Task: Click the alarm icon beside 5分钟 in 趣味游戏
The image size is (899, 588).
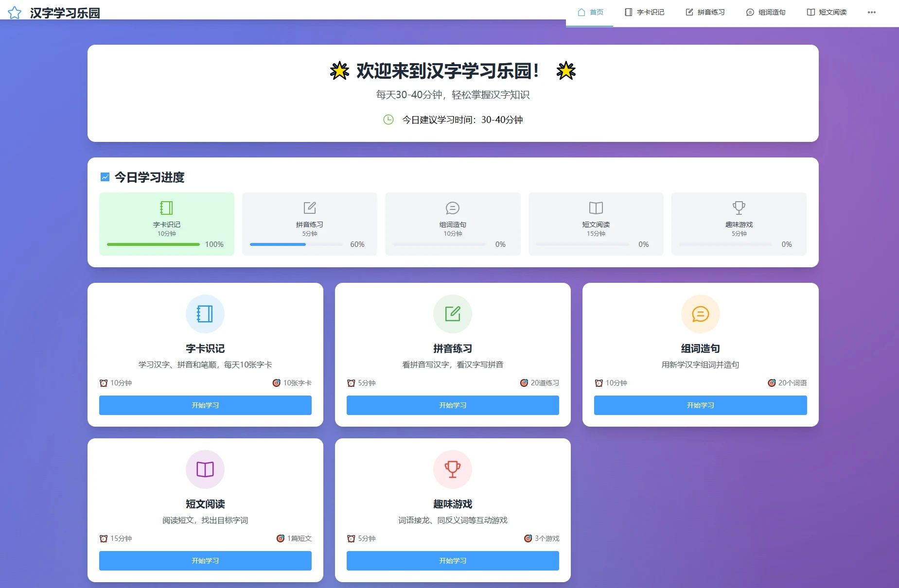Action: pos(351,538)
